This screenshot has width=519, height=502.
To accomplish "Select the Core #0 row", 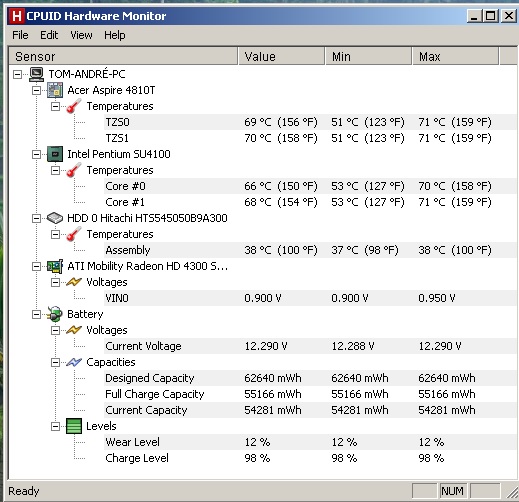I will [x=310, y=186].
